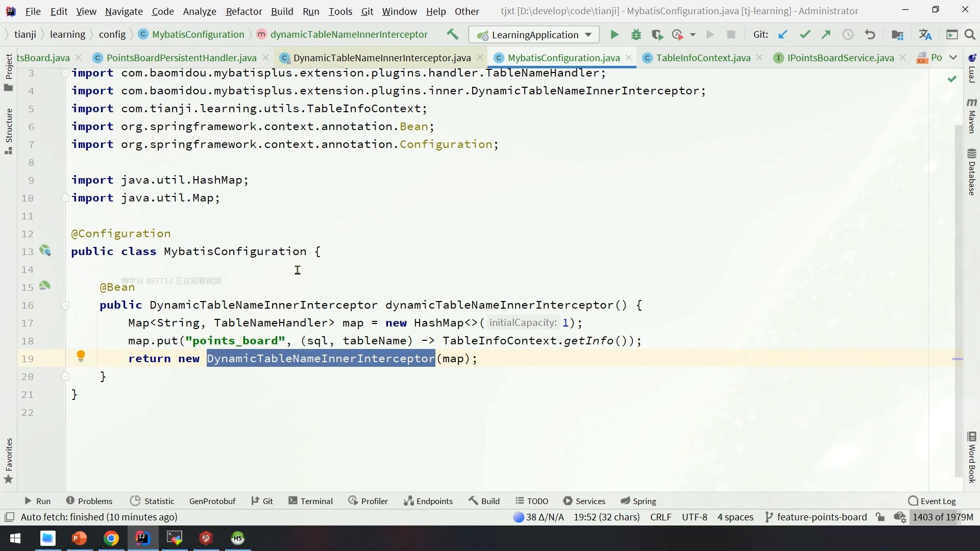This screenshot has width=980, height=551.
Task: Click the intention lightbulb on line 19
Action: tap(81, 356)
